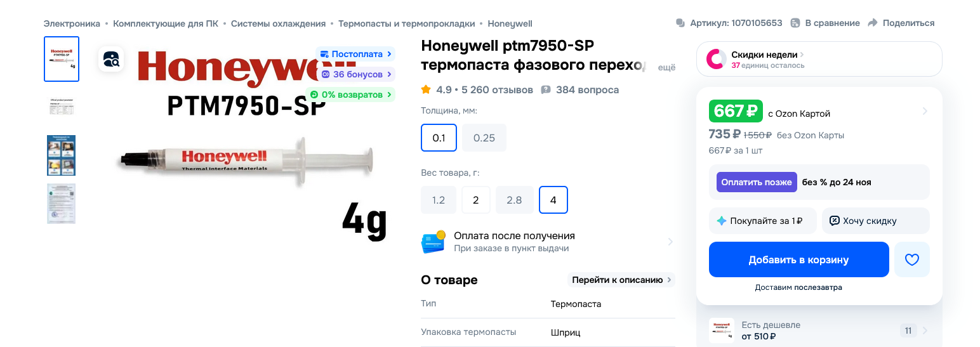This screenshot has height=347, width=980.
Task: Add product to favorites with heart icon
Action: pyautogui.click(x=912, y=259)
